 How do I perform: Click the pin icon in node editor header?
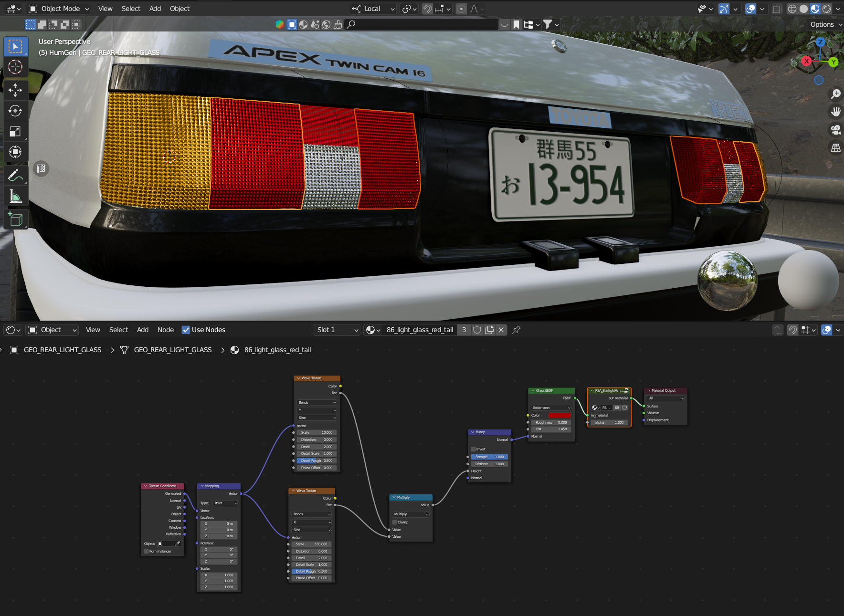tap(516, 330)
